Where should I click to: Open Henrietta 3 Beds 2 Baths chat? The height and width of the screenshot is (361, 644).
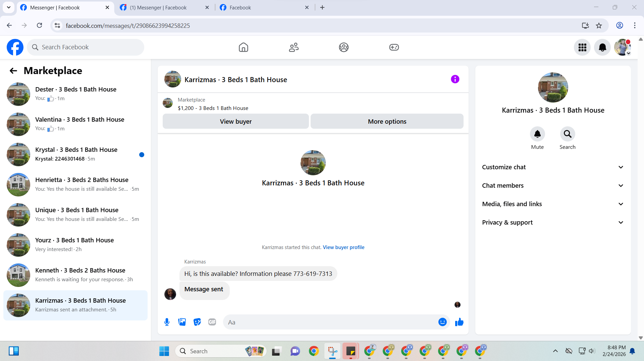click(75, 185)
